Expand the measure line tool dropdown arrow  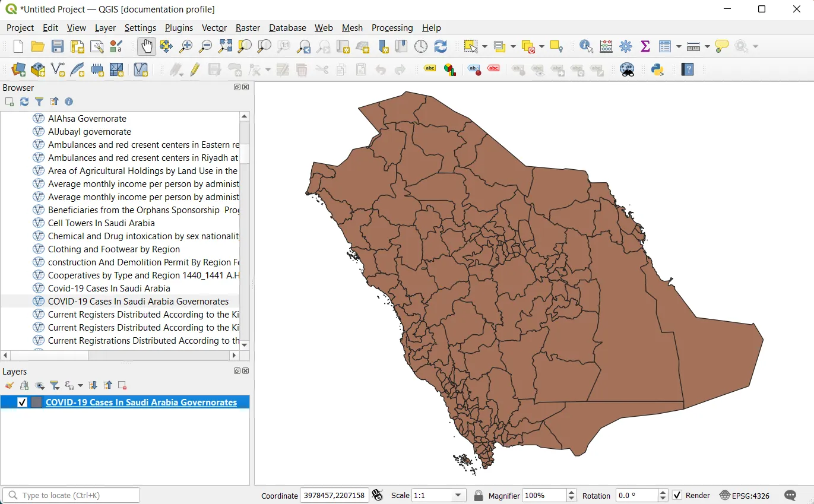tap(707, 46)
